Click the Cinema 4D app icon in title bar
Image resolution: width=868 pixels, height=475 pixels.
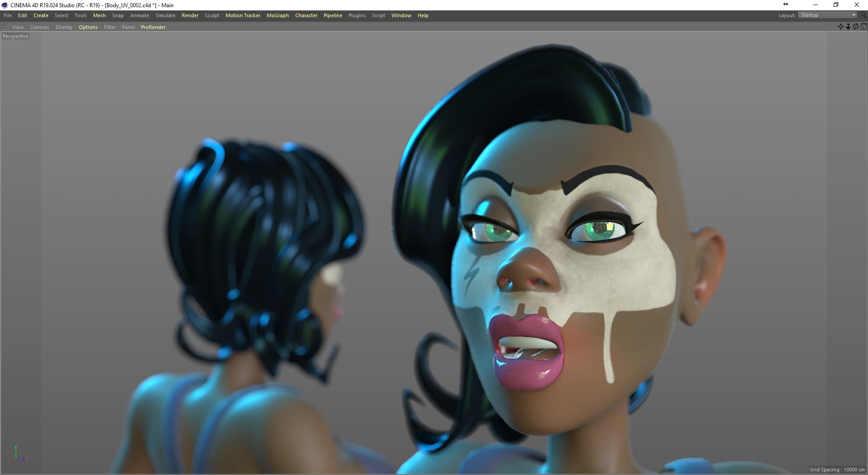[x=5, y=5]
